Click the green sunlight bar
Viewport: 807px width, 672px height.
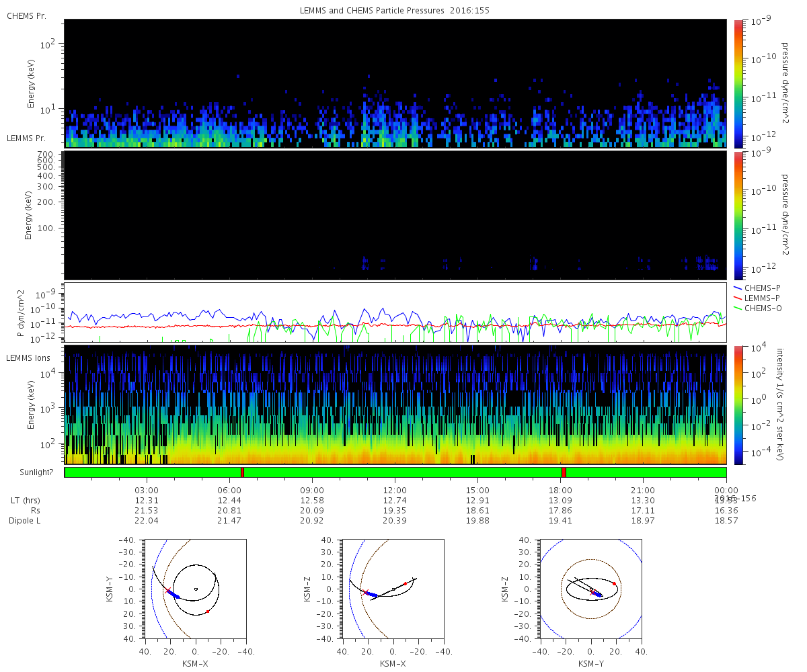tap(403, 472)
